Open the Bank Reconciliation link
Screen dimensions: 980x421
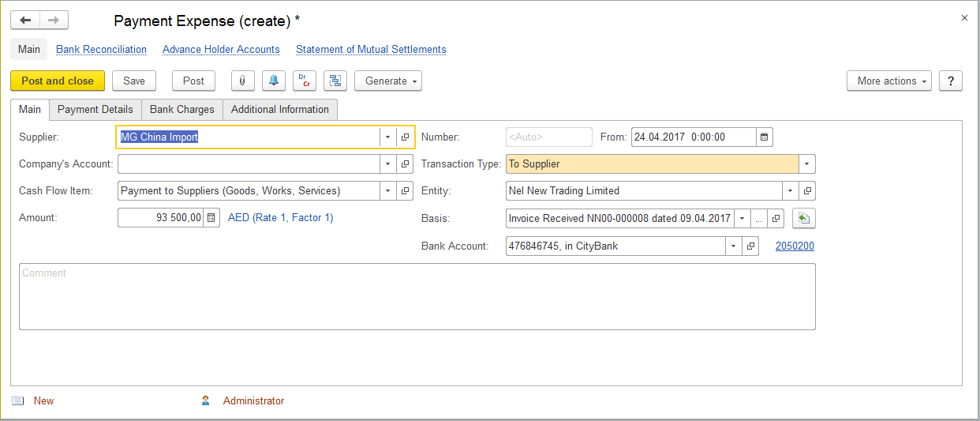pyautogui.click(x=101, y=50)
